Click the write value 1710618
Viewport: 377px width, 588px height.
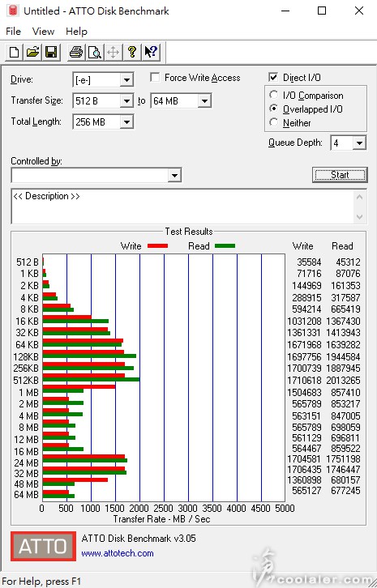(x=304, y=380)
